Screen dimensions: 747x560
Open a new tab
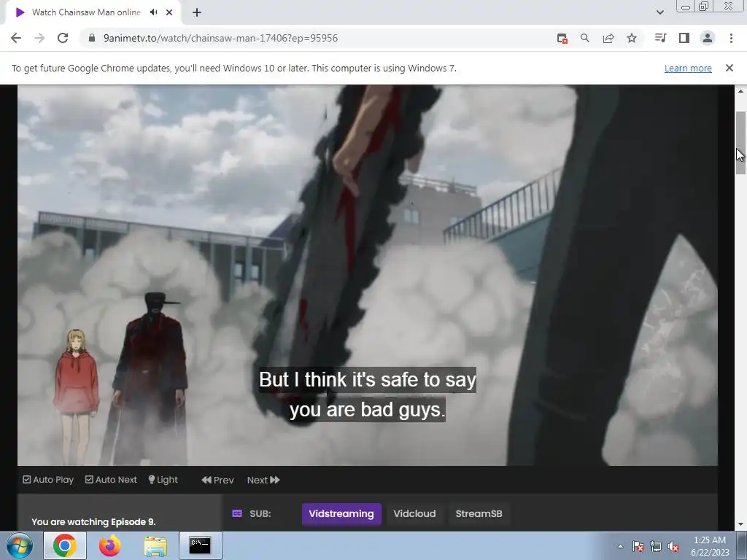tap(197, 12)
